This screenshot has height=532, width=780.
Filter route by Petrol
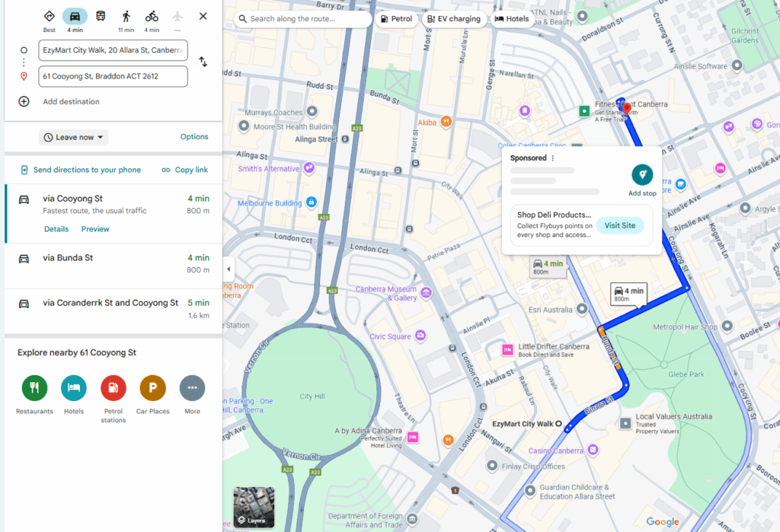[396, 19]
